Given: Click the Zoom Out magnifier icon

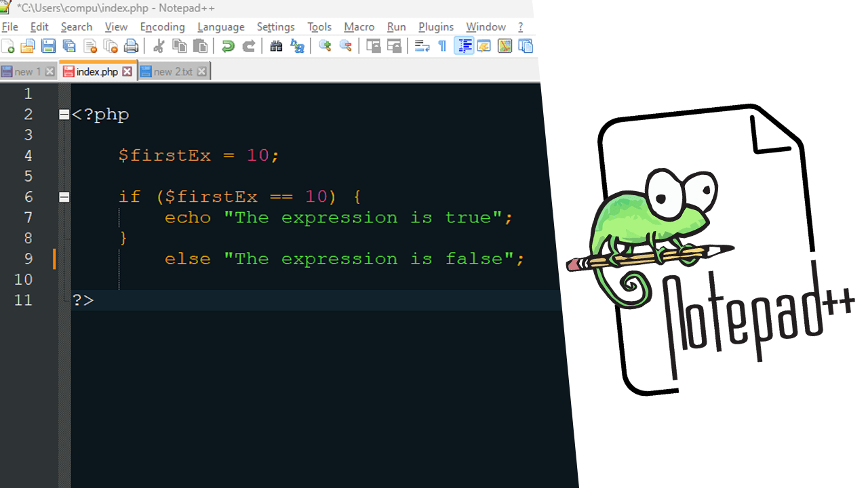Looking at the screenshot, I should pyautogui.click(x=346, y=46).
